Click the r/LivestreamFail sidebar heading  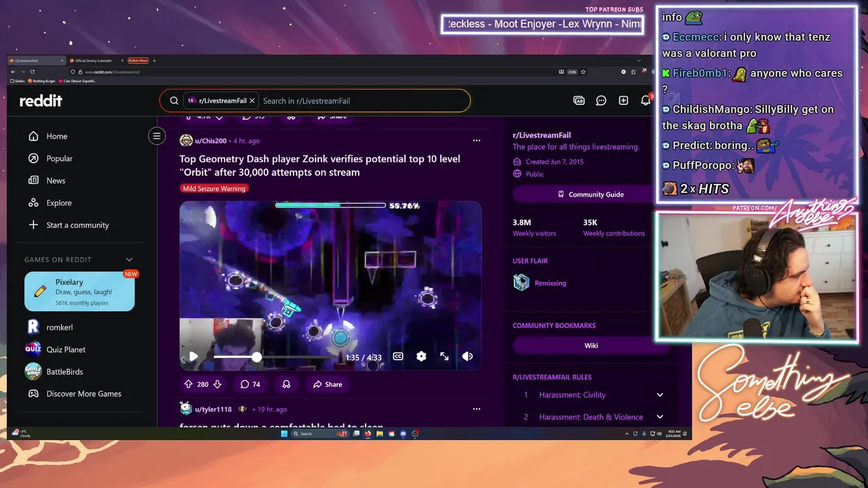tap(542, 136)
